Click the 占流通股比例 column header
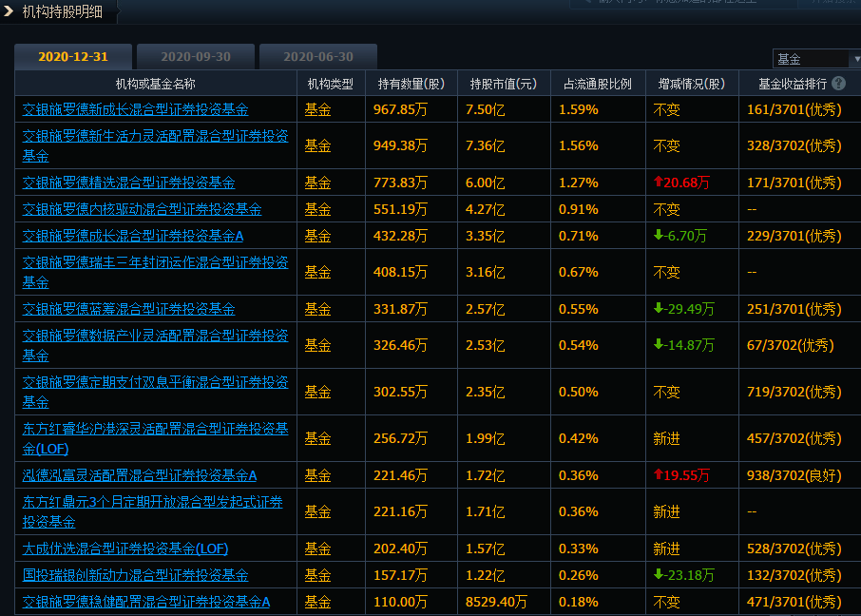 [x=598, y=84]
